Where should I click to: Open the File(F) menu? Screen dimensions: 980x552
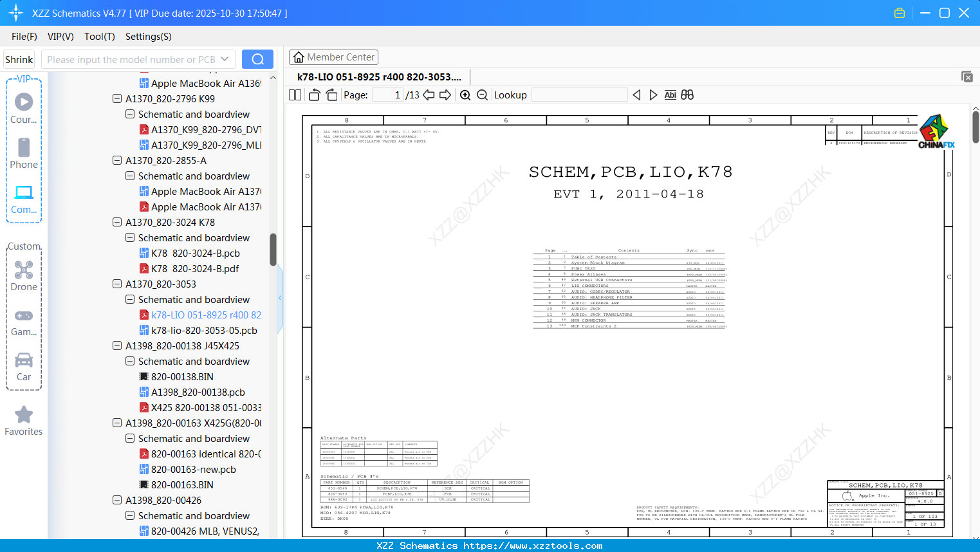tap(24, 37)
